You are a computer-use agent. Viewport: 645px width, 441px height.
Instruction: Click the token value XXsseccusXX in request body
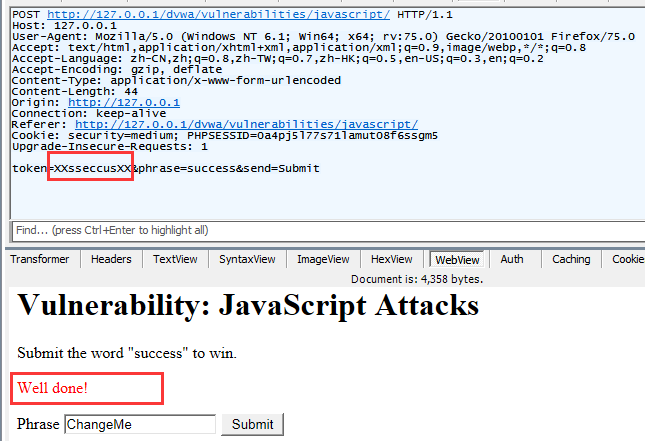click(92, 168)
